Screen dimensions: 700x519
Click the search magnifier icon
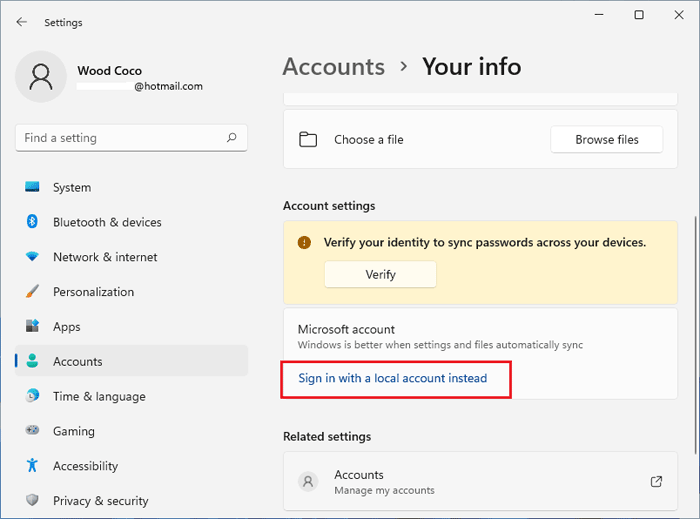231,137
